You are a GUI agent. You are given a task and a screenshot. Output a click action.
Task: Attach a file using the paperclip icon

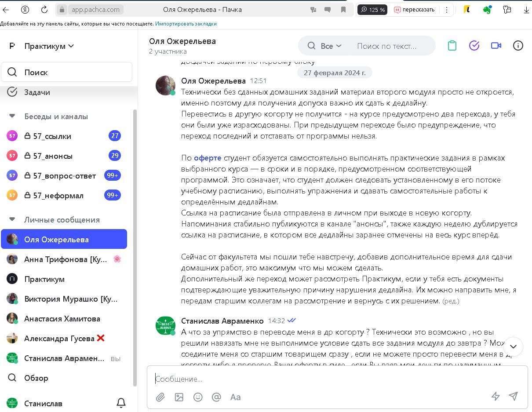[x=160, y=397]
